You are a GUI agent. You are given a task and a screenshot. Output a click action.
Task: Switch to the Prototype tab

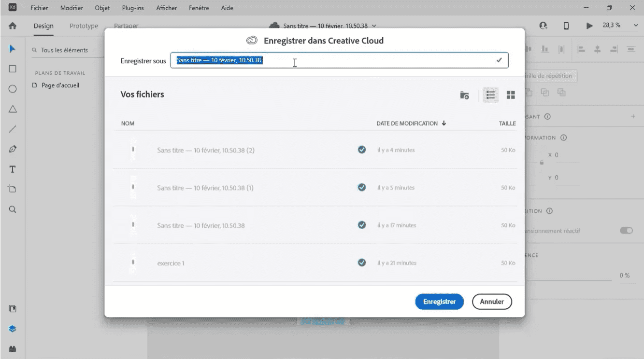[84, 26]
